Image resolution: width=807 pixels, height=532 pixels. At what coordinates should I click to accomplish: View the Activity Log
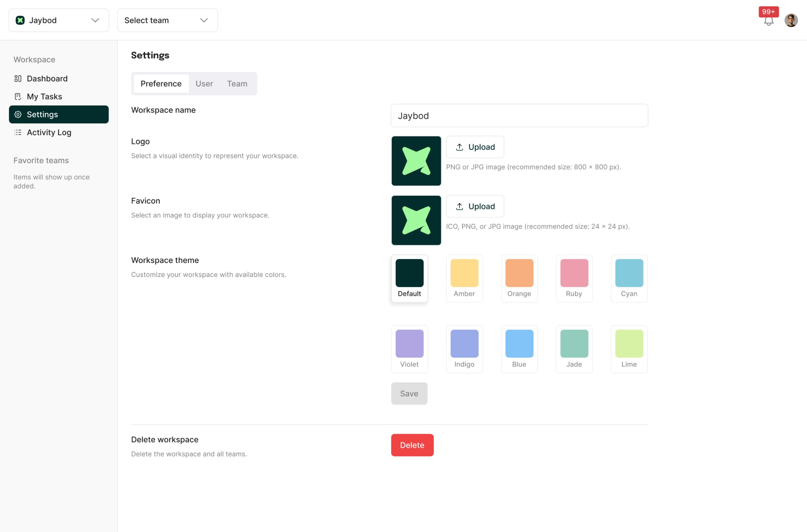coord(49,132)
